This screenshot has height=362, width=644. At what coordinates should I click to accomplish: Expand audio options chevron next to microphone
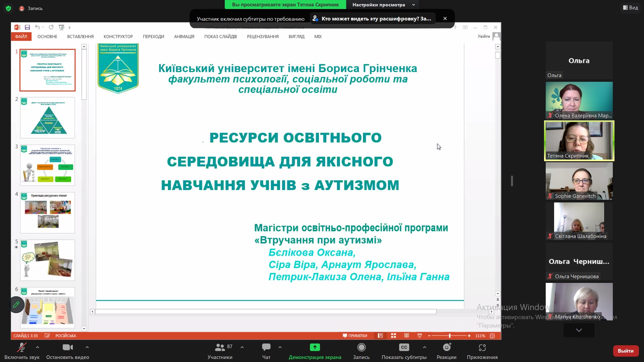tap(37, 348)
